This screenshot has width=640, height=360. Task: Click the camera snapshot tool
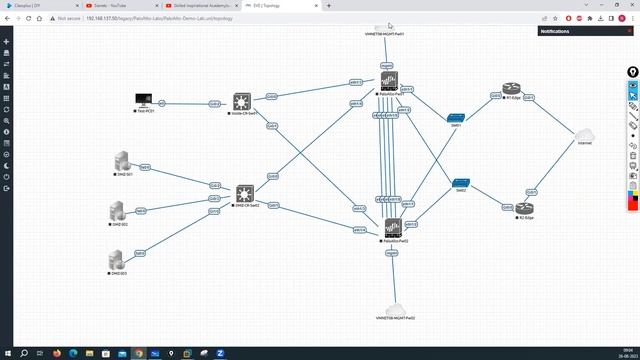[633, 176]
